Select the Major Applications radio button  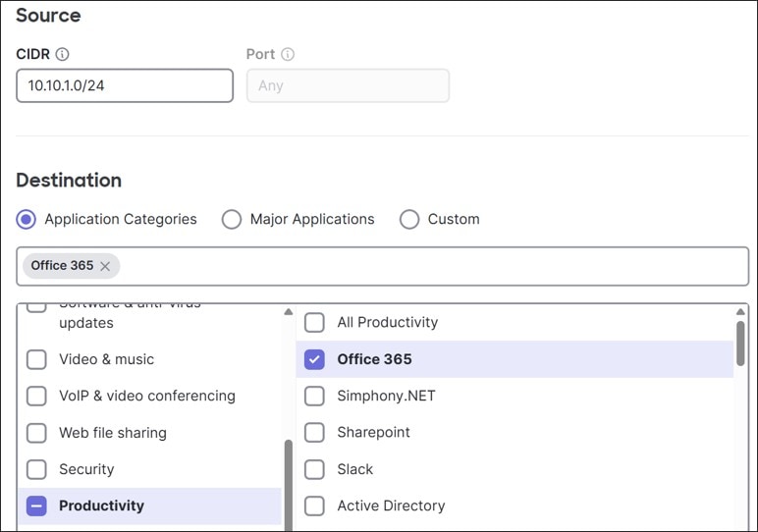tap(232, 220)
